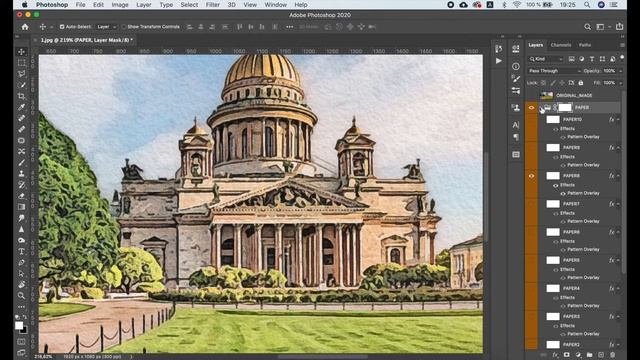Open the Filter menu

(x=213, y=5)
